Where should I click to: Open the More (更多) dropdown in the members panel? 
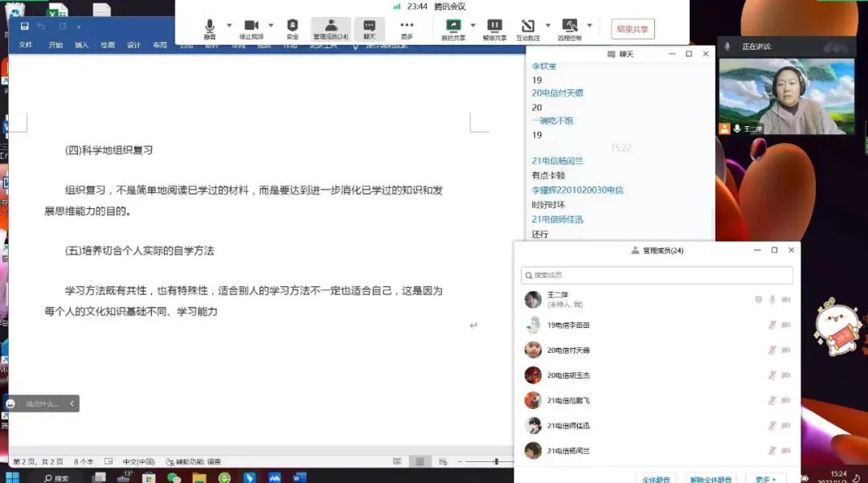click(x=766, y=479)
